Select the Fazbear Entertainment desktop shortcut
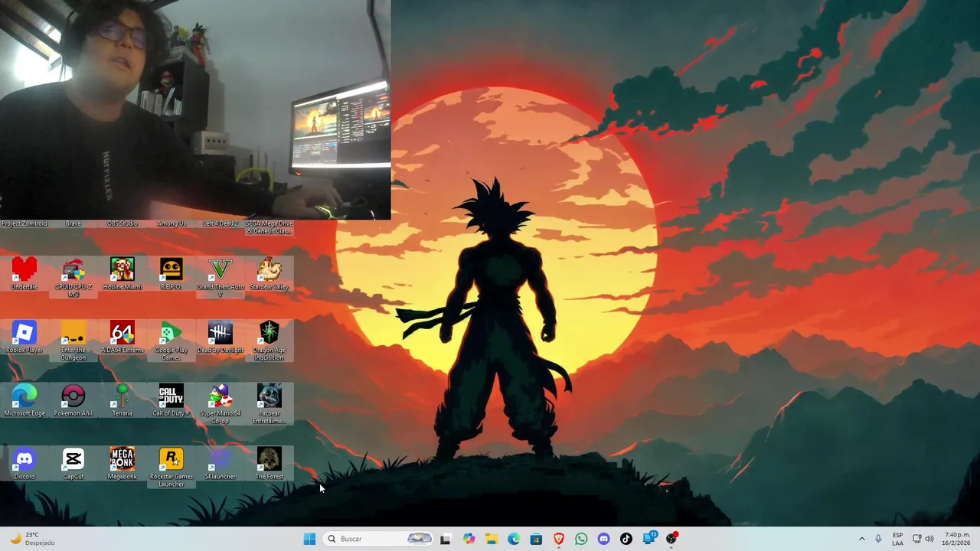This screenshot has width=980, height=551. pos(269,405)
